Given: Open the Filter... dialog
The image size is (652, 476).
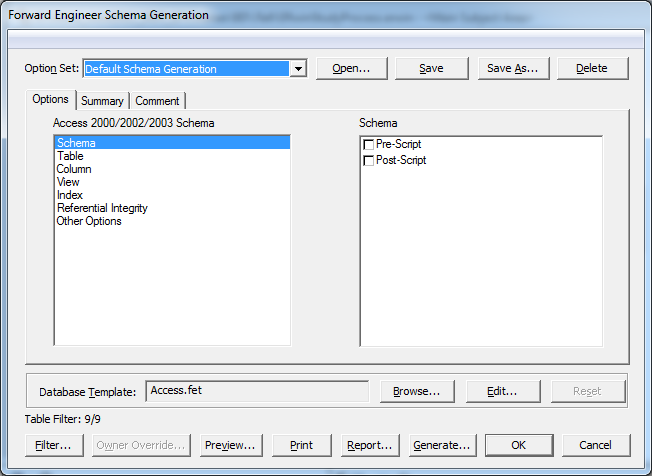Looking at the screenshot, I should point(54,445).
